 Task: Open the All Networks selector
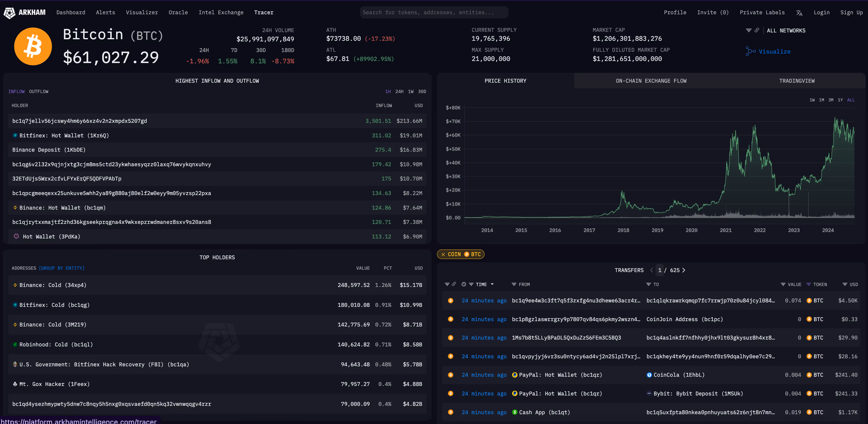pos(786,31)
